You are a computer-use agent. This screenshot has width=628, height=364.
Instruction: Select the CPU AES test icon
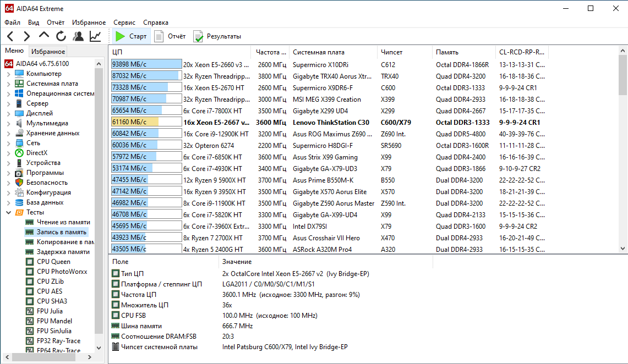pyautogui.click(x=30, y=291)
